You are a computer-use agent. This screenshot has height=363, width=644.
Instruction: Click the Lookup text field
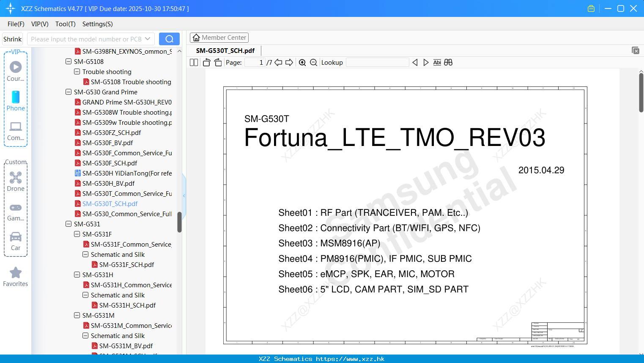coord(378,63)
